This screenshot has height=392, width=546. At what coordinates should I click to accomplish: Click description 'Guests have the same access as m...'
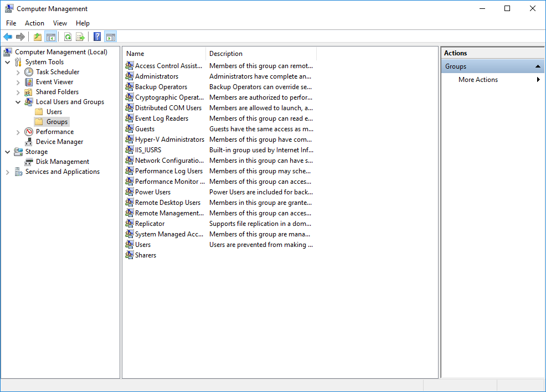click(x=261, y=129)
